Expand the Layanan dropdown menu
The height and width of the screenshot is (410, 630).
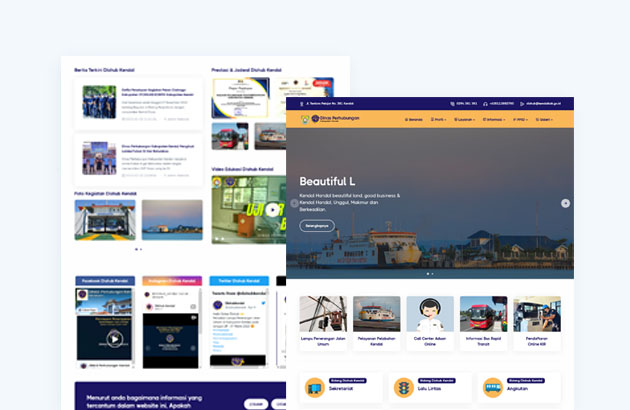click(465, 119)
